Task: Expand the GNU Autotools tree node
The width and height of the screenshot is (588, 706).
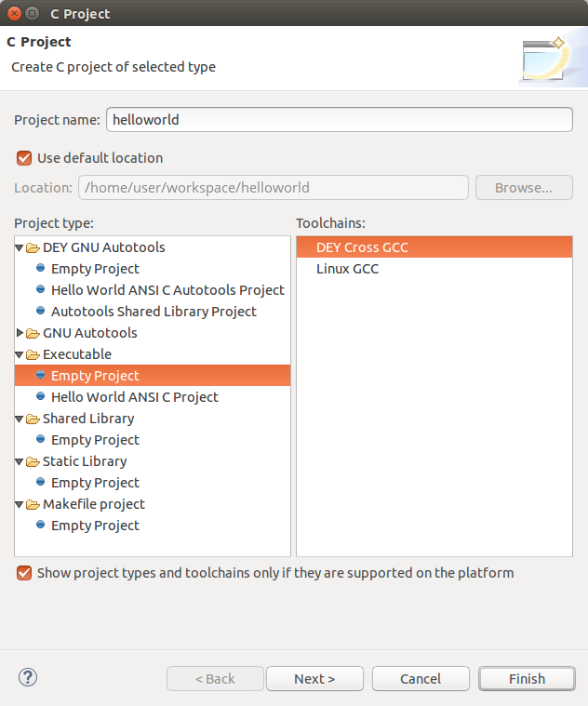Action: point(20,333)
